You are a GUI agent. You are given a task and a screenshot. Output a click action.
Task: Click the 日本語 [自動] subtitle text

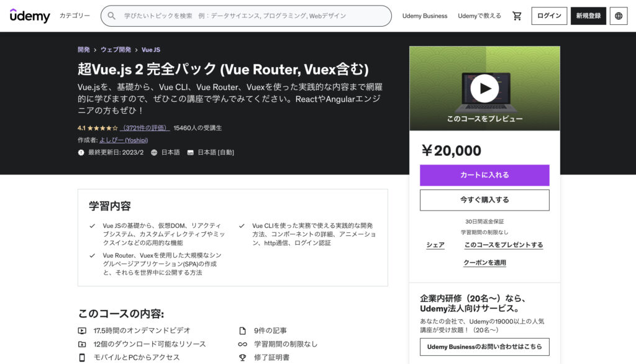pos(216,153)
